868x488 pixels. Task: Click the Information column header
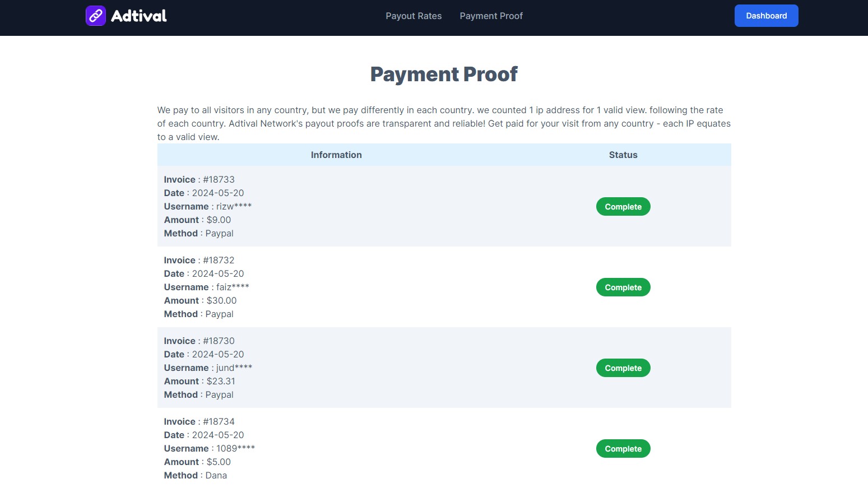click(336, 155)
